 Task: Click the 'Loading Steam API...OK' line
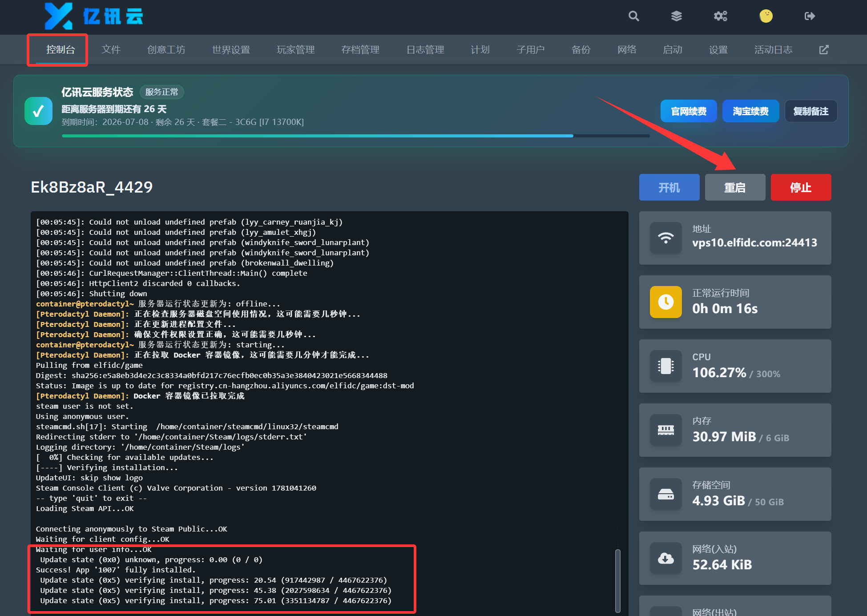tap(85, 508)
